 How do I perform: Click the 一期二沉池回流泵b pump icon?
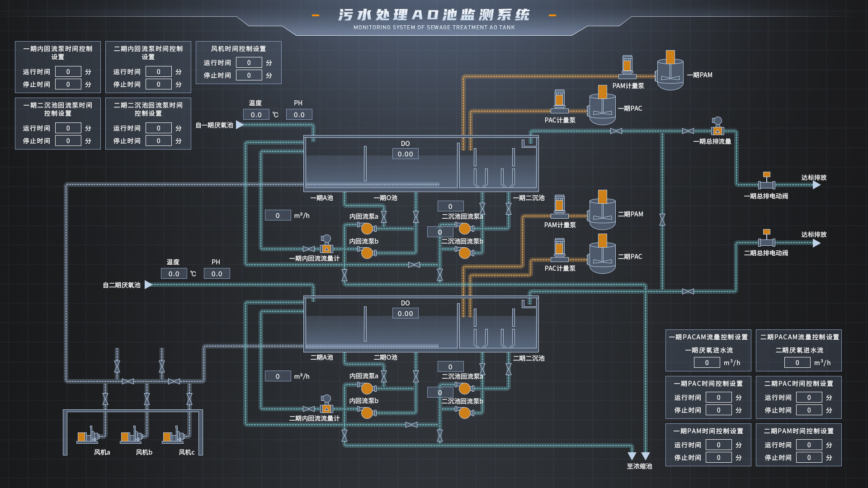coord(464,253)
